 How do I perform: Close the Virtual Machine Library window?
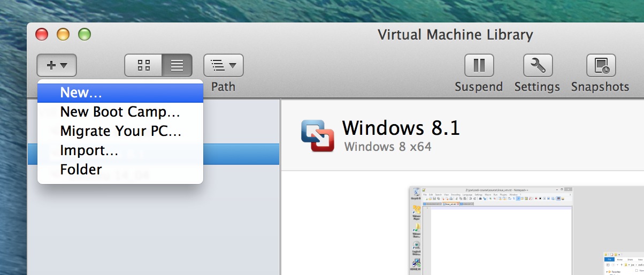(42, 35)
